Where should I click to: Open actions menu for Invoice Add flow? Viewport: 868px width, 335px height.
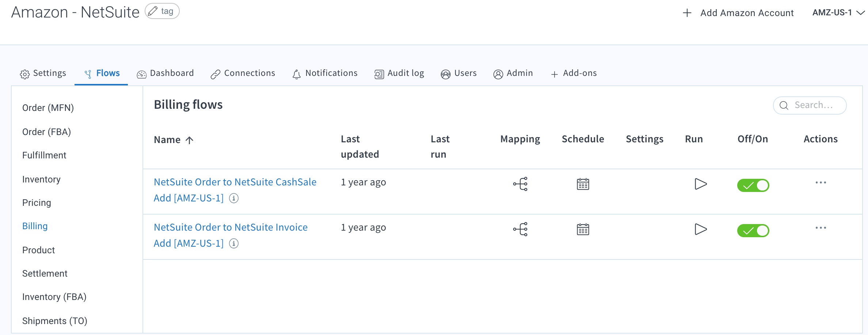(821, 228)
